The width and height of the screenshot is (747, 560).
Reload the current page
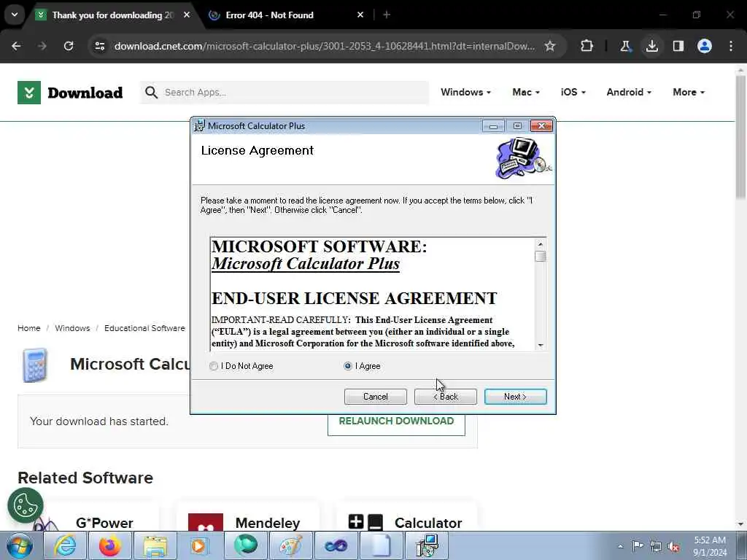point(69,46)
